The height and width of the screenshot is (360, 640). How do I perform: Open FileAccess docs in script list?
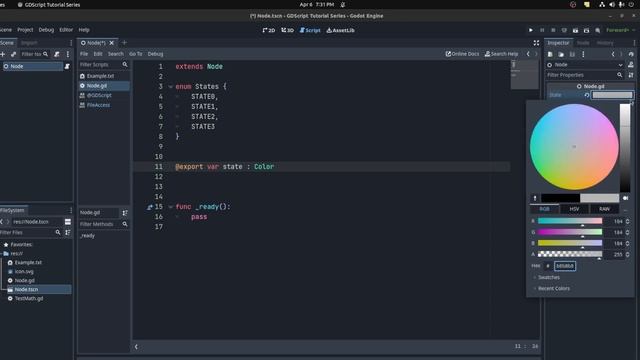point(98,105)
